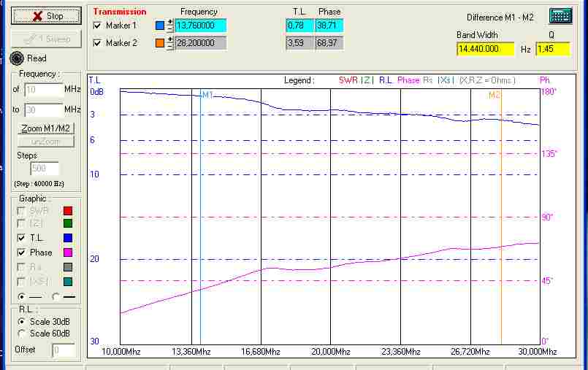Choose the thick line style radio option
This screenshot has width=588, height=370.
pyautogui.click(x=56, y=296)
